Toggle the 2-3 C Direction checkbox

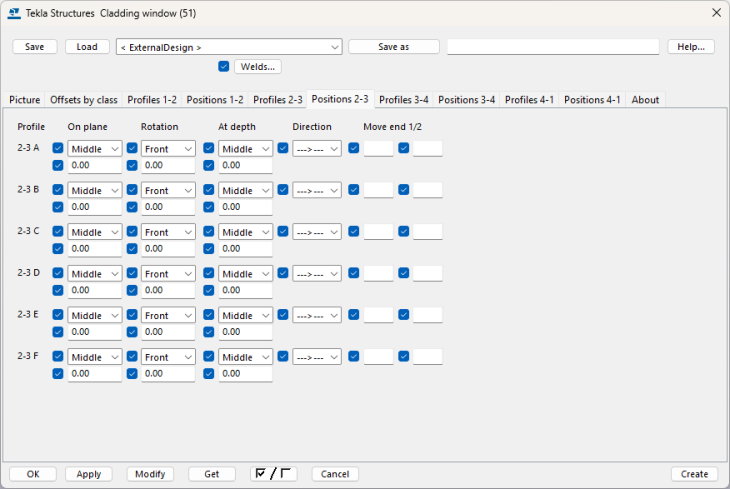tap(283, 232)
